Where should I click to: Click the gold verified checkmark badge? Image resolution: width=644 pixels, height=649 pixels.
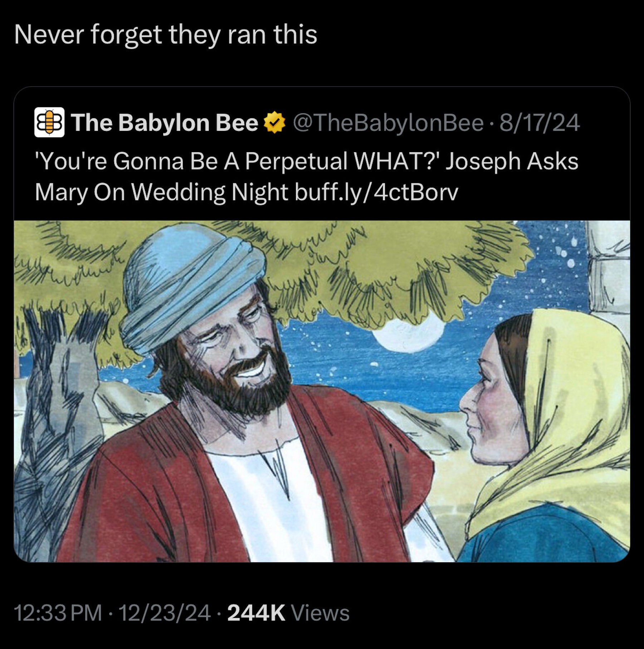274,123
